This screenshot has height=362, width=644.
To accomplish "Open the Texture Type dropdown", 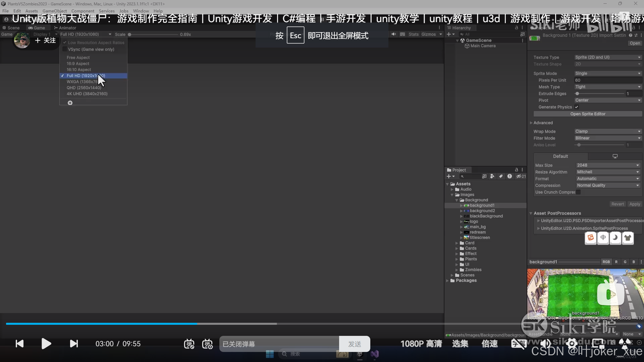I will click(x=607, y=57).
